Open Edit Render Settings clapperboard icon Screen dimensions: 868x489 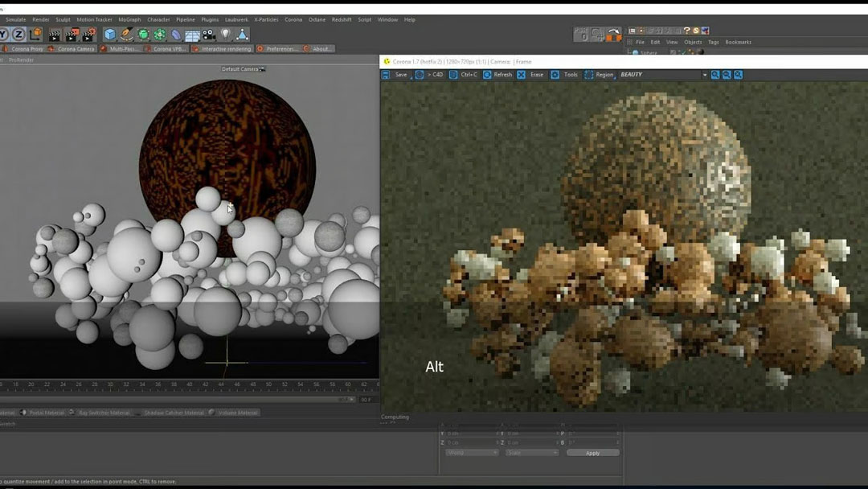tap(89, 35)
